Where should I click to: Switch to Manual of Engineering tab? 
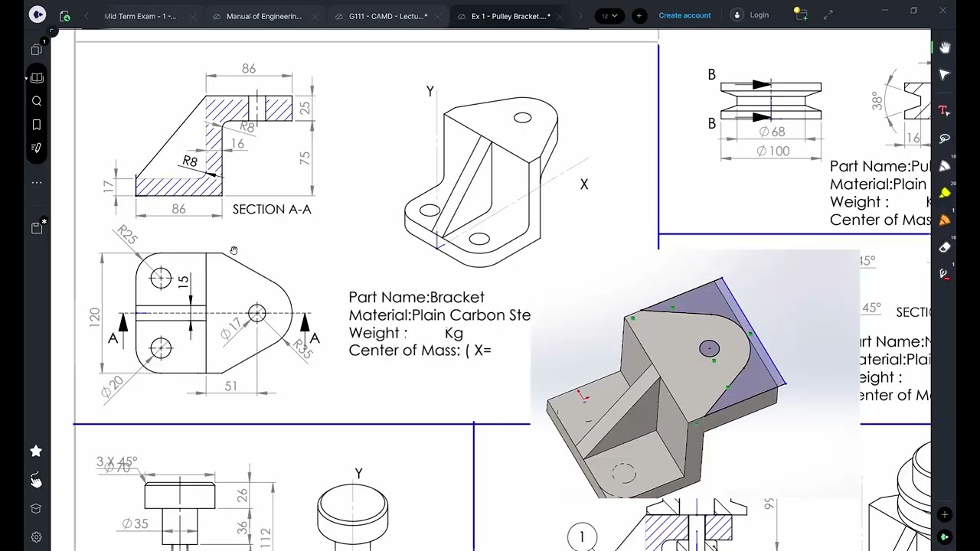(x=264, y=16)
